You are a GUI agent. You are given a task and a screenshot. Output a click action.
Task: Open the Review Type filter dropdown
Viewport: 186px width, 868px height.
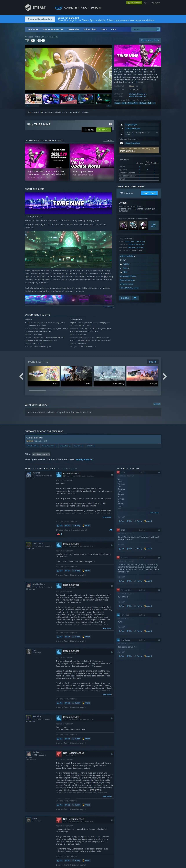click(x=32, y=446)
